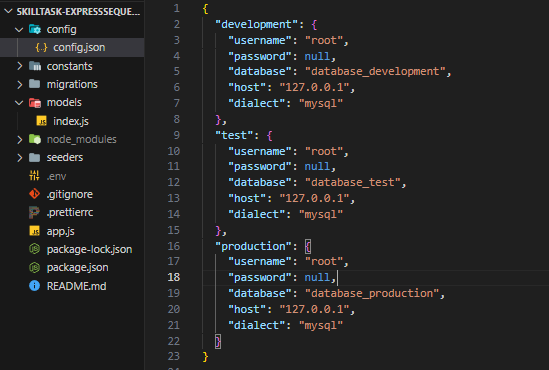Screen dimensions: 549x370
Task: Select the node_modules folder label
Action: click(82, 139)
